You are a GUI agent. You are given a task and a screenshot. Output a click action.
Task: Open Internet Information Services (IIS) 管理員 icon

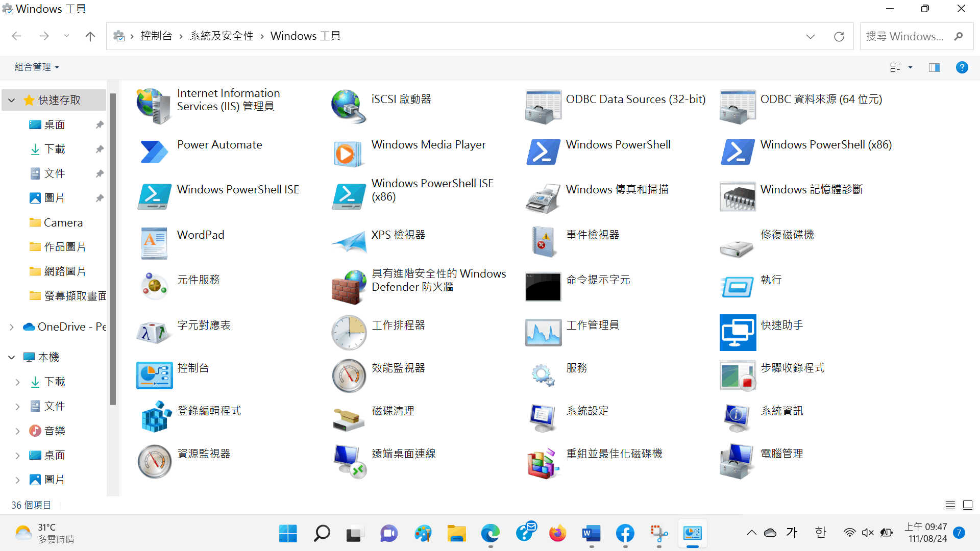tap(154, 106)
